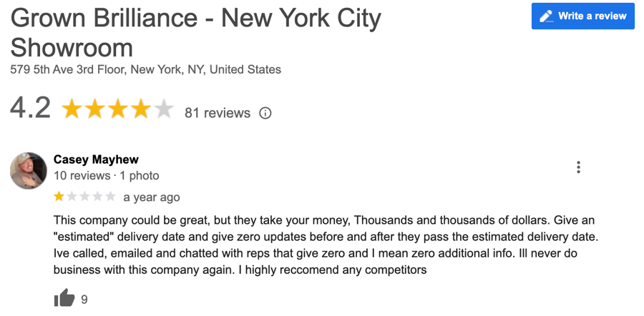
Task: Click the reviewer name Casey Mayhew
Action: pyautogui.click(x=96, y=159)
